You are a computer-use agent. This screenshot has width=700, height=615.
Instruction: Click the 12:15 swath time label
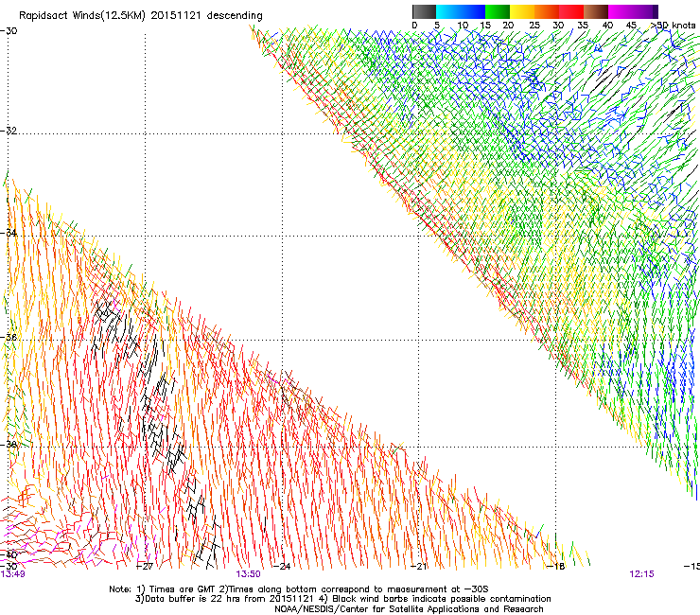click(642, 574)
